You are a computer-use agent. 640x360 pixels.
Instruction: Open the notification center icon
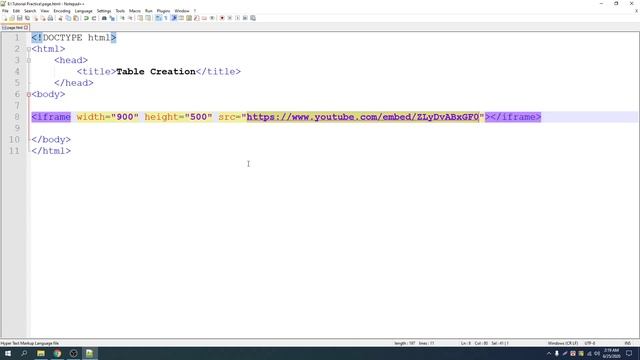click(629, 353)
